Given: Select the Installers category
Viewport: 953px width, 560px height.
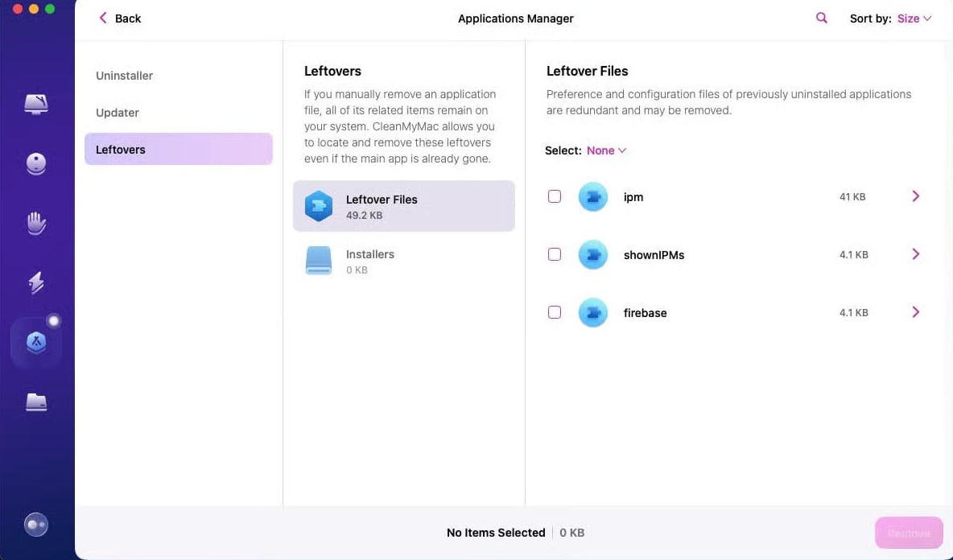Looking at the screenshot, I should coord(403,261).
